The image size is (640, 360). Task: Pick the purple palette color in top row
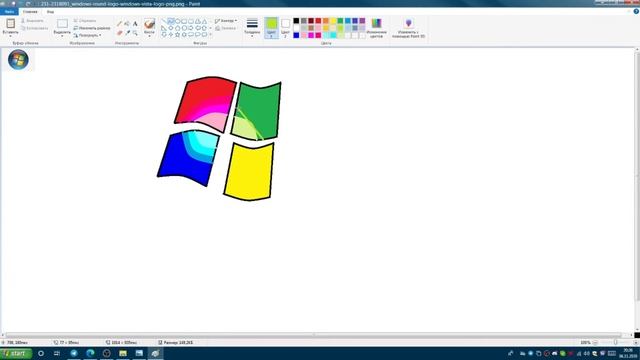tap(362, 21)
